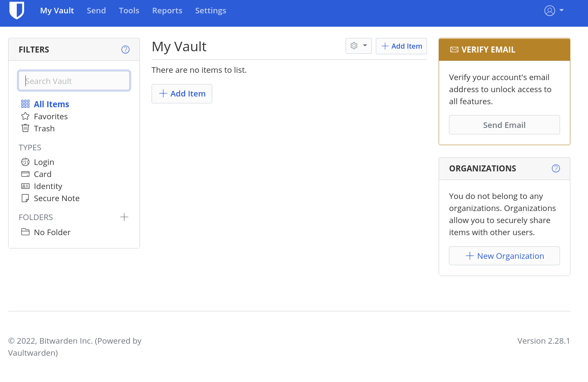Click the Bitwarden shield logo

tap(17, 10)
